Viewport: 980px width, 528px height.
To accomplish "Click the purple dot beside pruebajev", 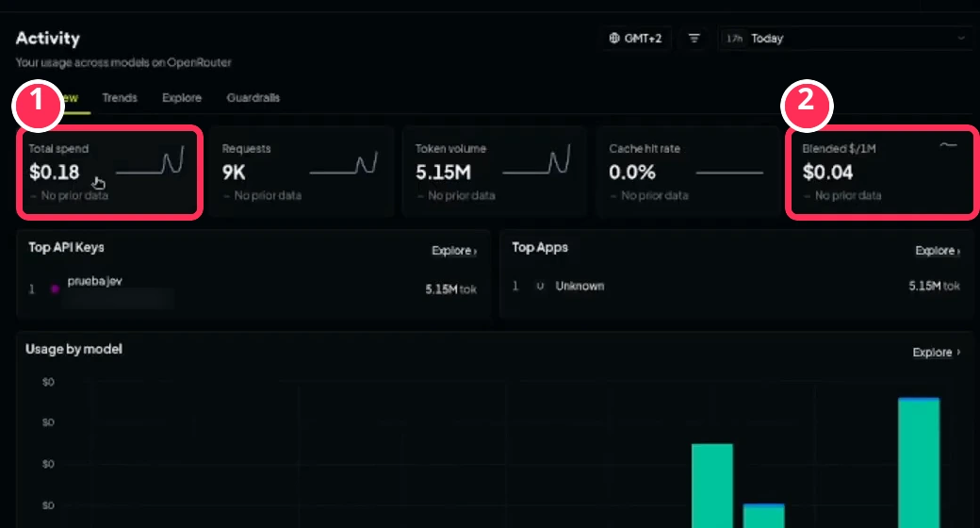I will 55,289.
